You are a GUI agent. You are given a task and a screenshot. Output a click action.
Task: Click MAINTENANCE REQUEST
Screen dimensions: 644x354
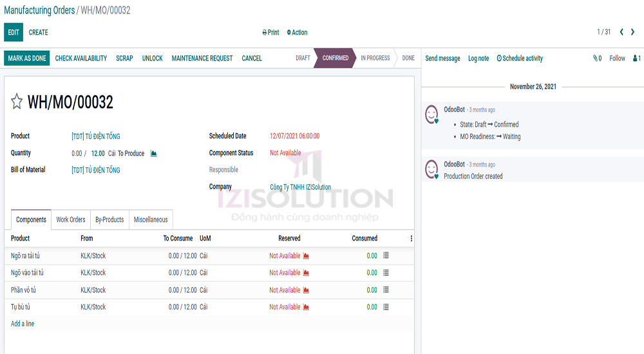[202, 59]
